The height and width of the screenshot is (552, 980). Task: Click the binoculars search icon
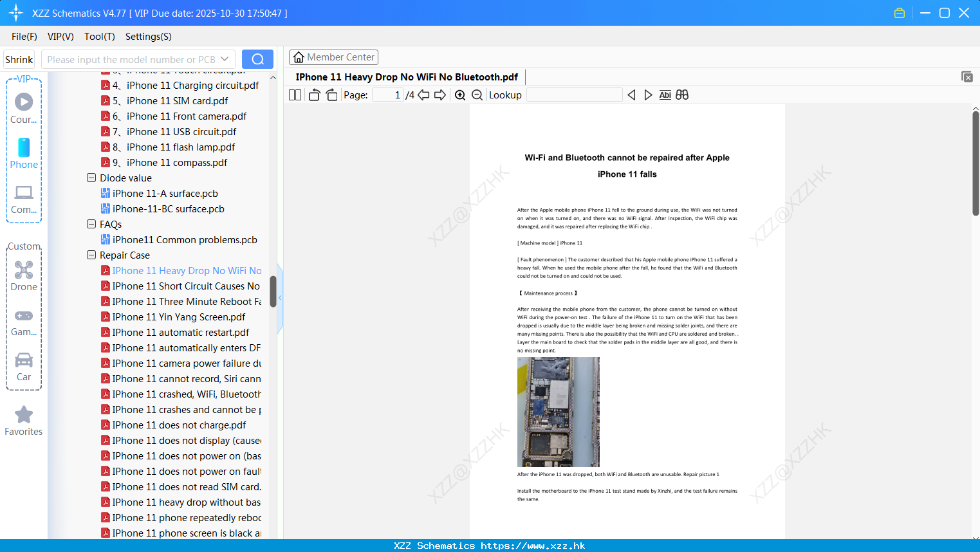682,95
